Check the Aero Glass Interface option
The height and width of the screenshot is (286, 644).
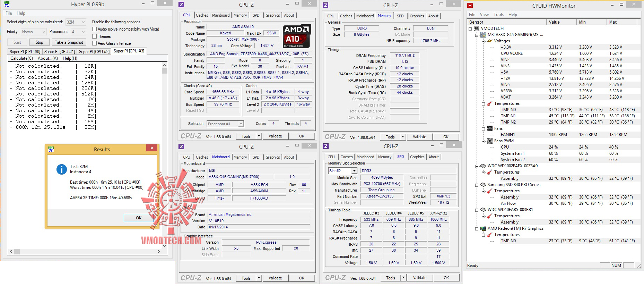94,43
